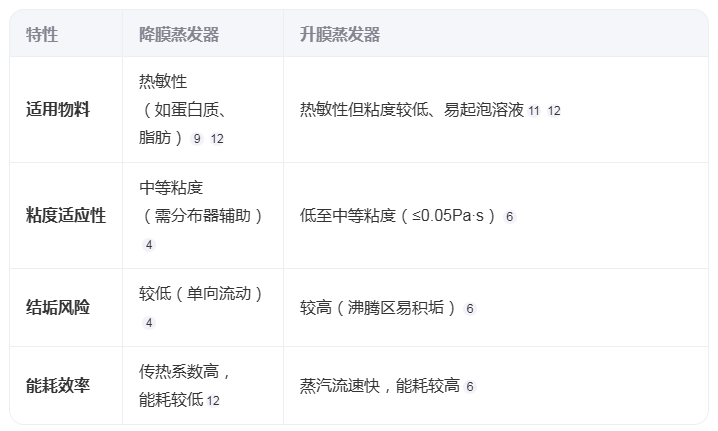Click the 蒸汽流速快 cell text
The image size is (718, 431).
340,386
